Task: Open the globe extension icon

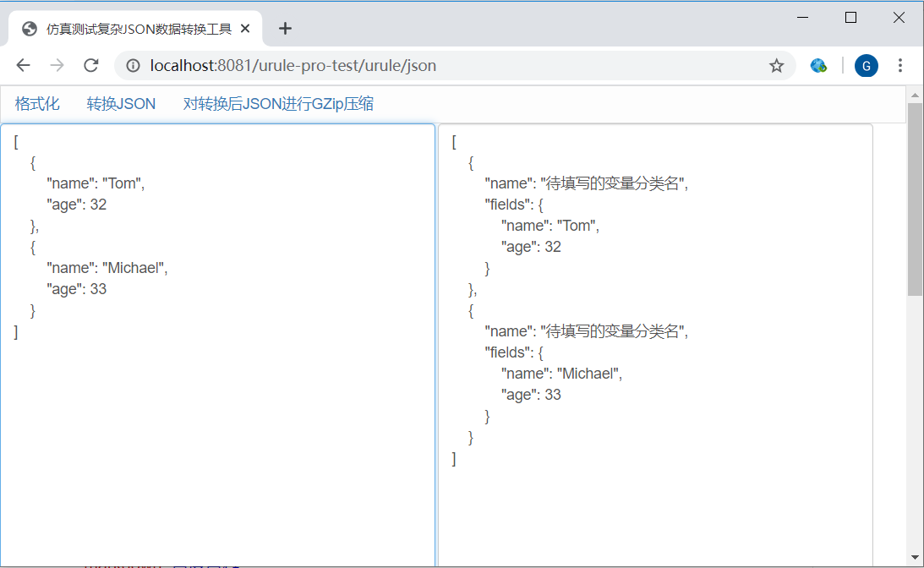Action: pos(818,66)
